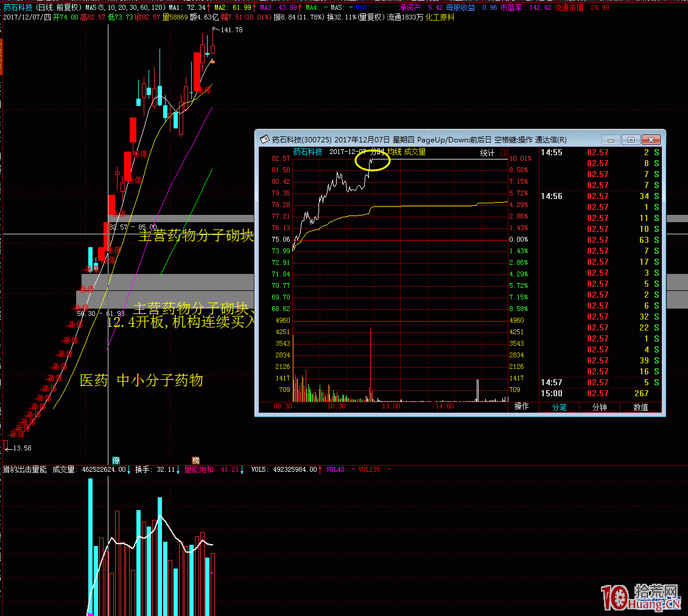Click the 医药 中小分子药物 annotation

click(141, 380)
